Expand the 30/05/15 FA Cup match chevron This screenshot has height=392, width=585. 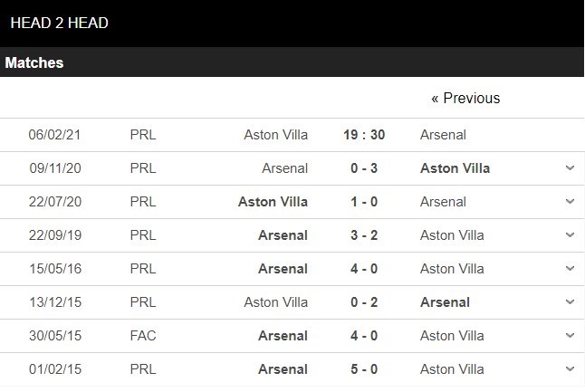tap(570, 336)
